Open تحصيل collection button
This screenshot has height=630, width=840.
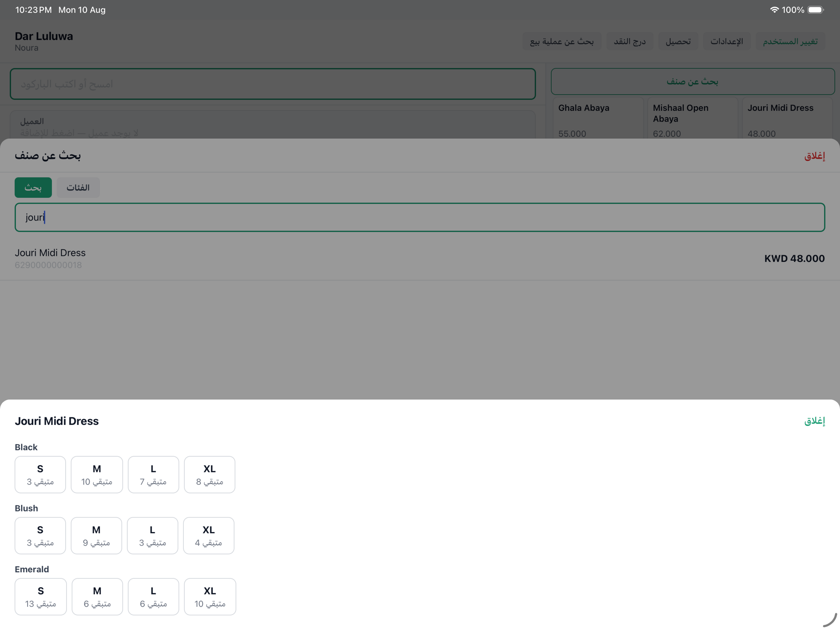coord(678,42)
